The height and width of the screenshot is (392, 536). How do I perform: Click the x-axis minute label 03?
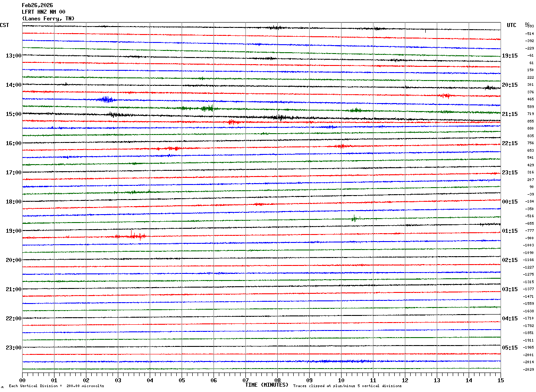pos(118,380)
